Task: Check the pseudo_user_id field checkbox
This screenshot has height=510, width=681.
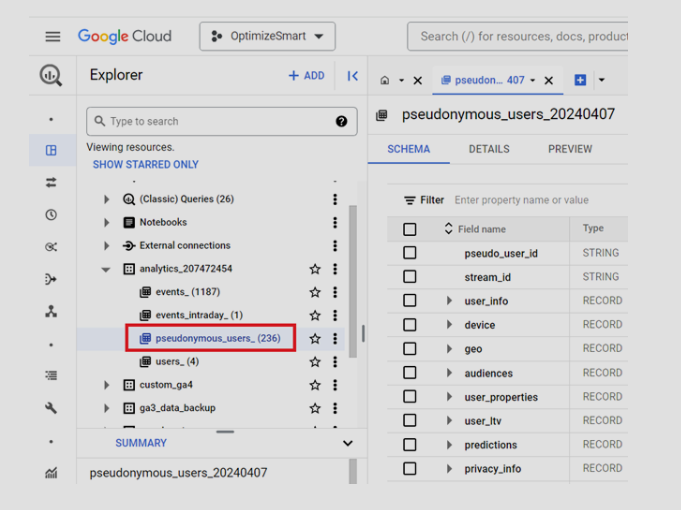Action: [410, 253]
